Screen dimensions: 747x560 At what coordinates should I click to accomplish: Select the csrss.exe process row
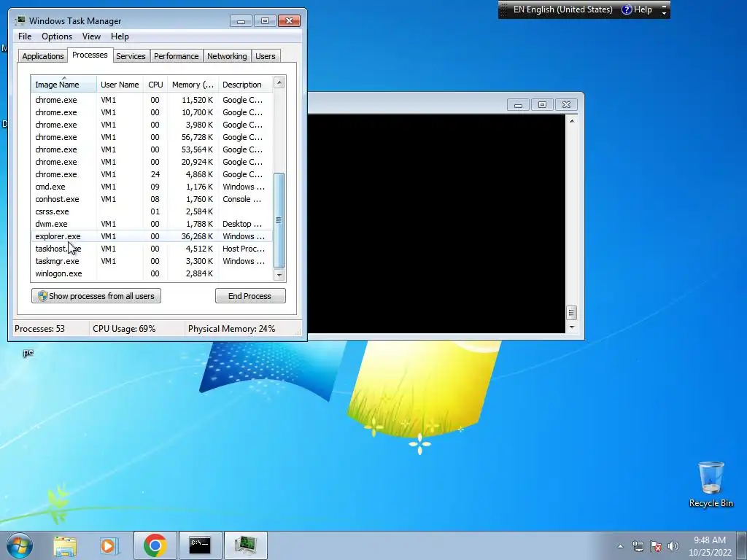tap(152, 211)
